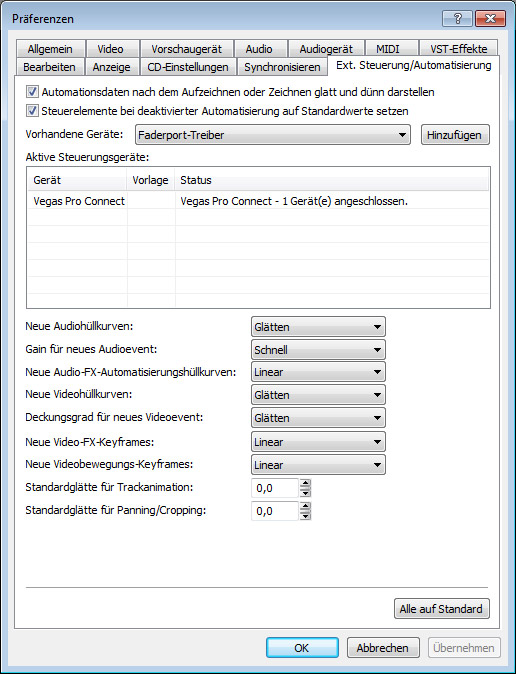Image resolution: width=516 pixels, height=674 pixels.
Task: Open Gain für neues Audioevent dropdown
Action: click(x=318, y=350)
